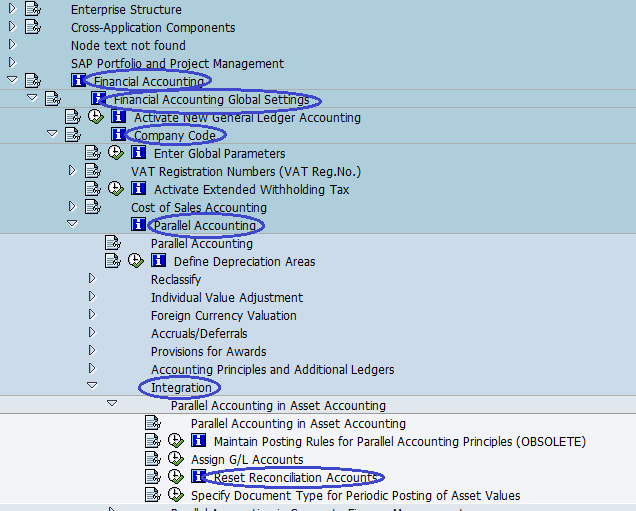This screenshot has height=511, width=636.
Task: Expand Individual Value Adjustment node
Action: click(92, 297)
